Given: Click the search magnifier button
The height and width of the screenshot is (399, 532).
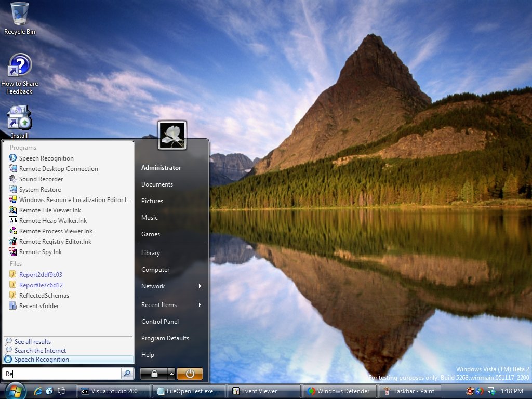Looking at the screenshot, I should pyautogui.click(x=127, y=374).
